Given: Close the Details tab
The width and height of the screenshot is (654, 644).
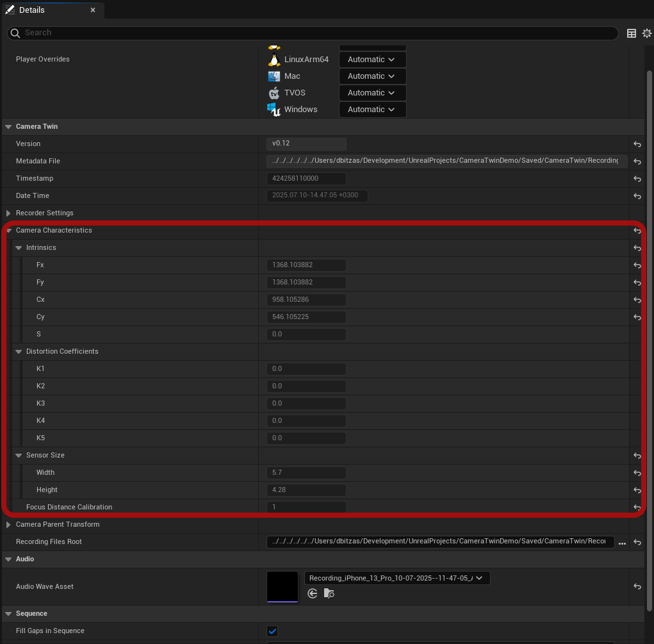Looking at the screenshot, I should (x=93, y=10).
